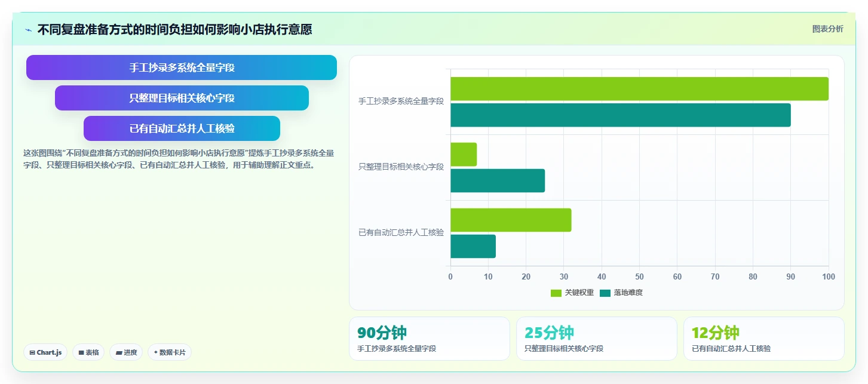The width and height of the screenshot is (868, 384).
Task: Click the 图表分析 label in header
Action: (x=827, y=29)
